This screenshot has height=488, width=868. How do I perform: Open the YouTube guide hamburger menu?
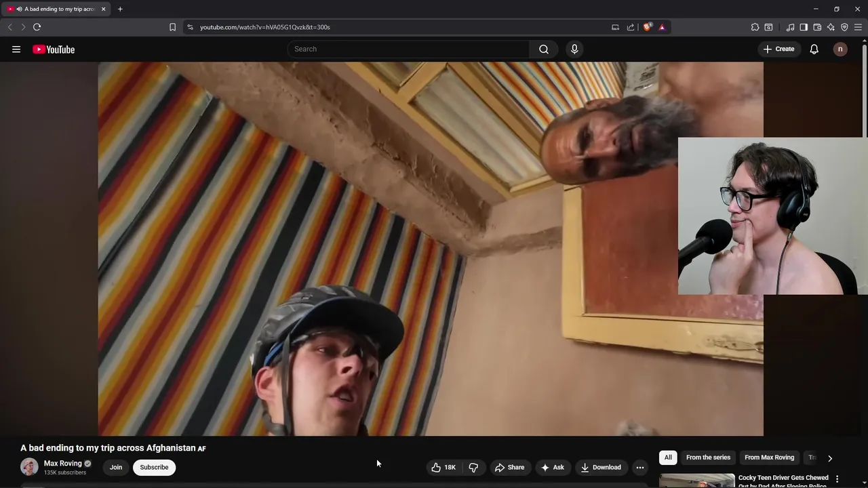click(16, 49)
